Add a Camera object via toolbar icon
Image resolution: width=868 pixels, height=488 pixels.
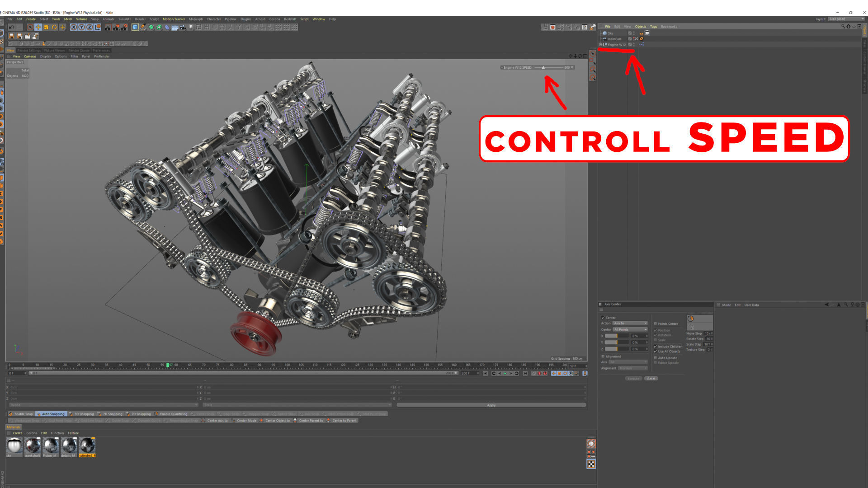[183, 27]
